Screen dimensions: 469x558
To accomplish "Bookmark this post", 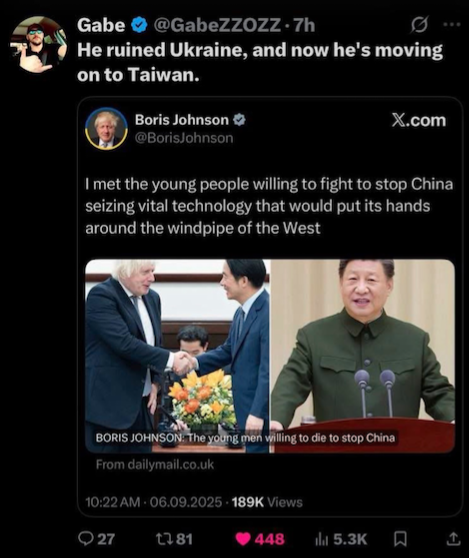I will (x=400, y=539).
